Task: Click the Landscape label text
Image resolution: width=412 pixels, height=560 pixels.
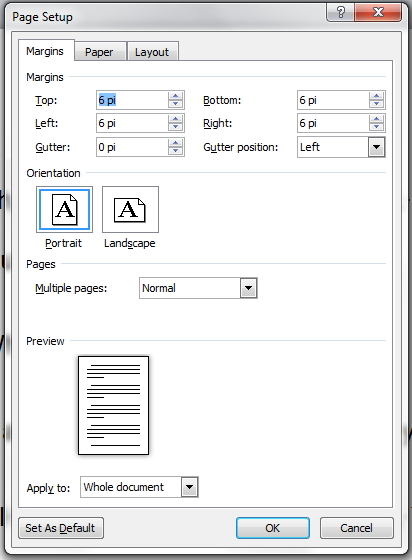Action: (130, 243)
